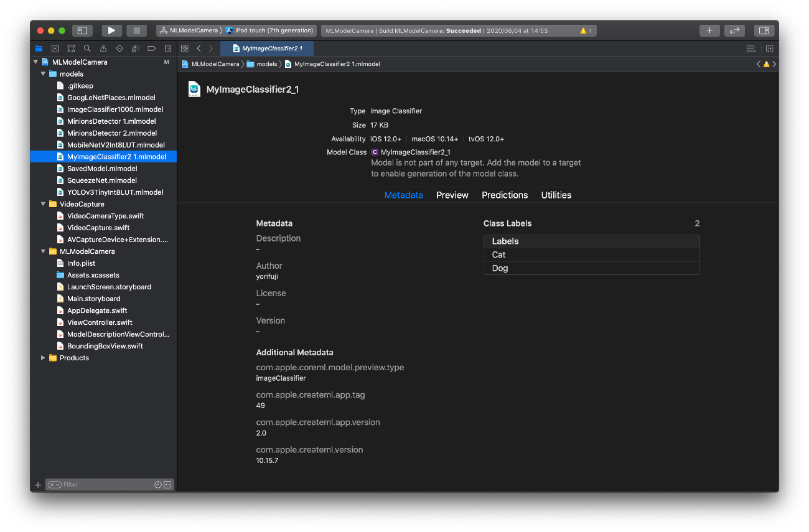Open VideoCapture.swift file

(x=98, y=228)
